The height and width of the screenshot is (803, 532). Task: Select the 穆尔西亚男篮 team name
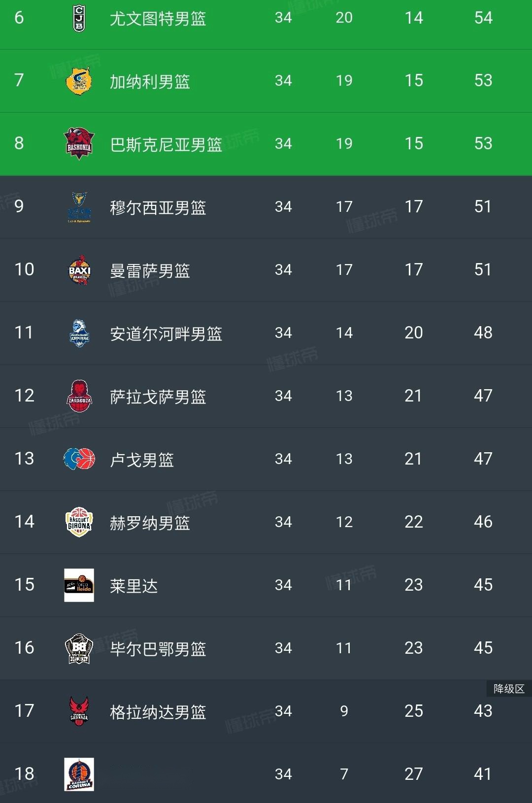158,207
